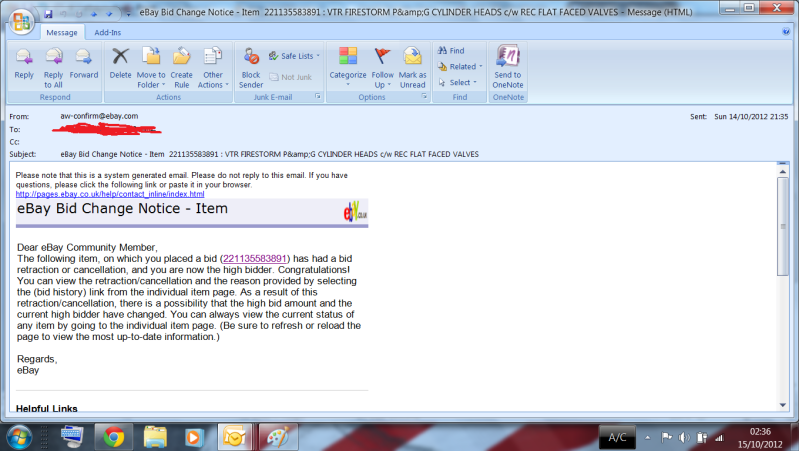Open Windows Explorer folder from taskbar
This screenshot has width=799, height=451.
tap(155, 437)
